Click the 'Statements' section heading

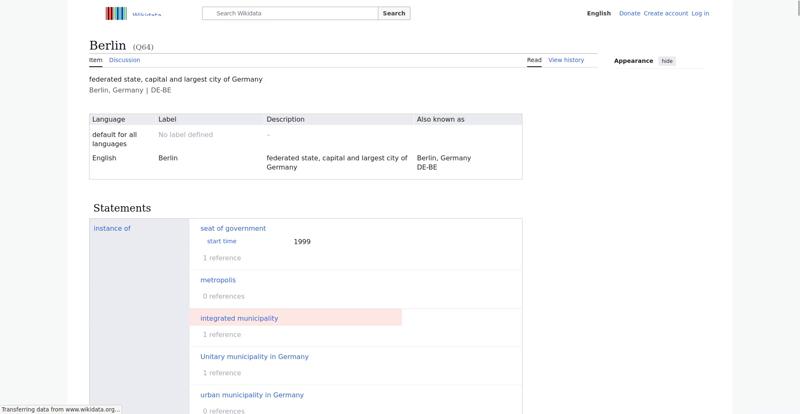pyautogui.click(x=122, y=208)
